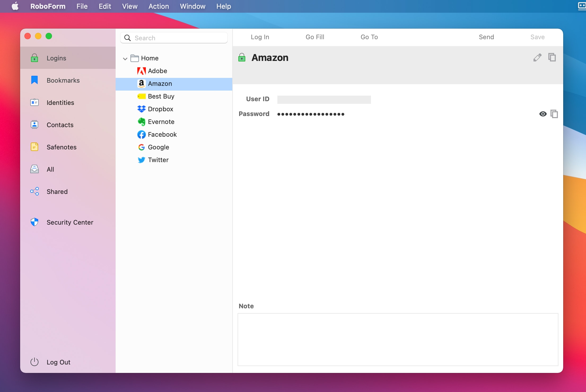The width and height of the screenshot is (586, 392).
Task: Open the Bookmarks section
Action: 63,80
